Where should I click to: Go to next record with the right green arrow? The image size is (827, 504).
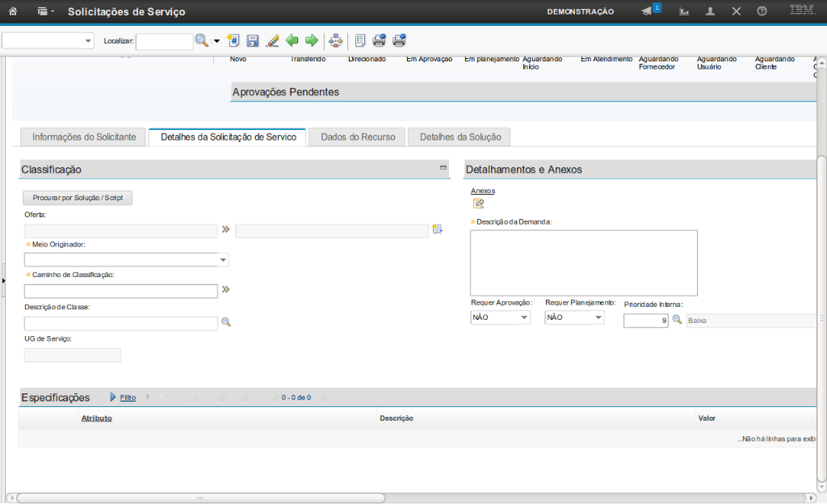click(x=311, y=40)
